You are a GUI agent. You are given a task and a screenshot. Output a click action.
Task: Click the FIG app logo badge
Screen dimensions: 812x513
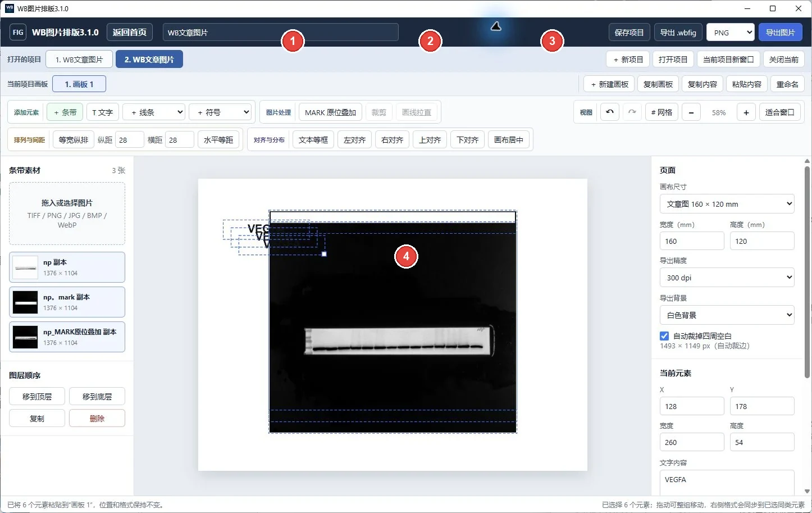18,33
